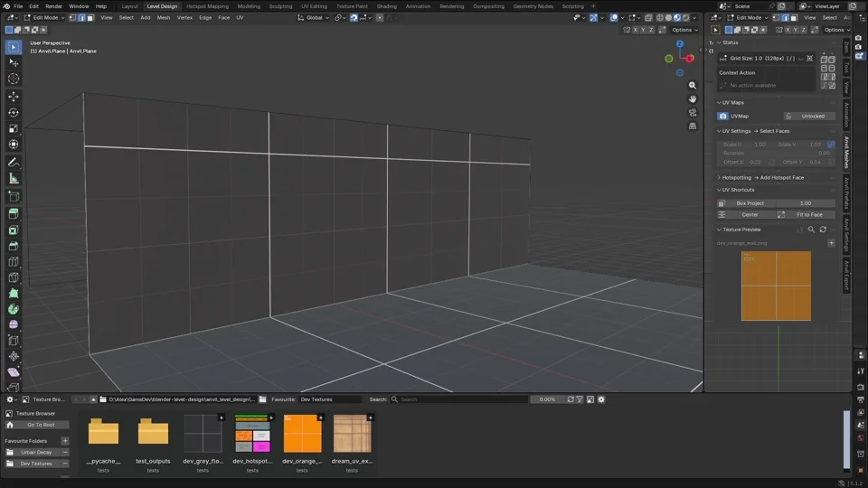Adjust the Scale U value field

[745, 145]
